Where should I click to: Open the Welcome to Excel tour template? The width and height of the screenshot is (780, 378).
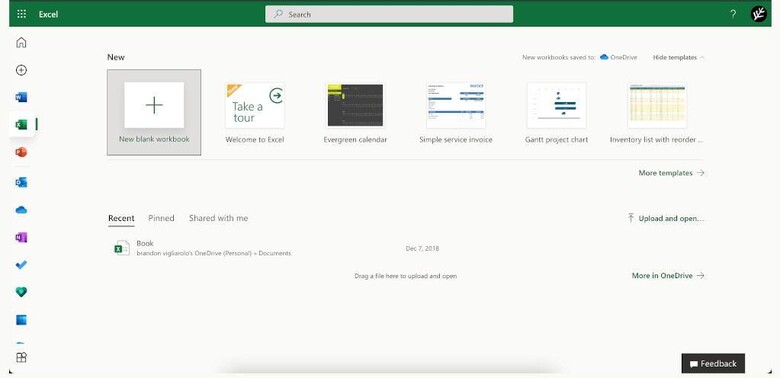point(255,113)
